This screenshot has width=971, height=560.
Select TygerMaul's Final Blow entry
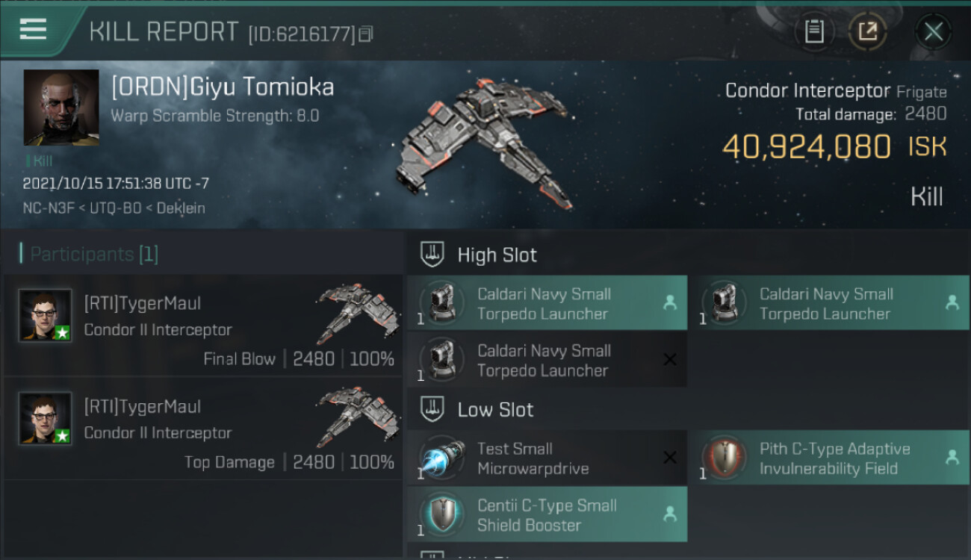click(x=202, y=326)
